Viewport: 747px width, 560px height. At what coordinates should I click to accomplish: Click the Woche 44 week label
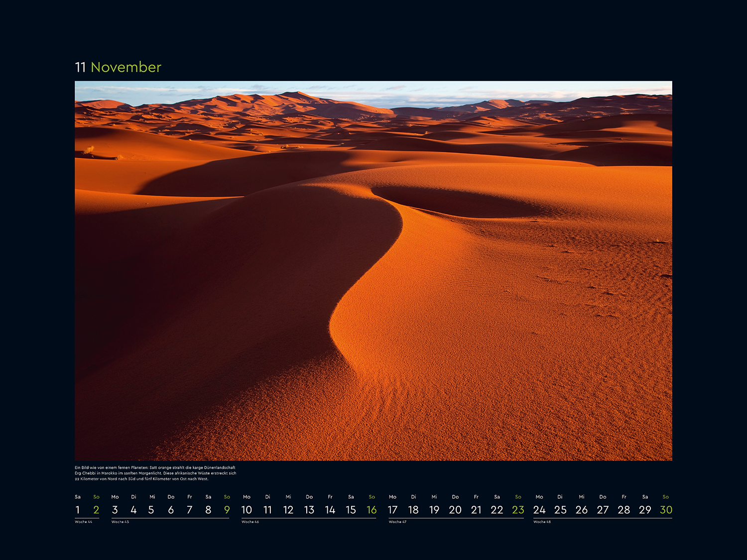pos(84,522)
